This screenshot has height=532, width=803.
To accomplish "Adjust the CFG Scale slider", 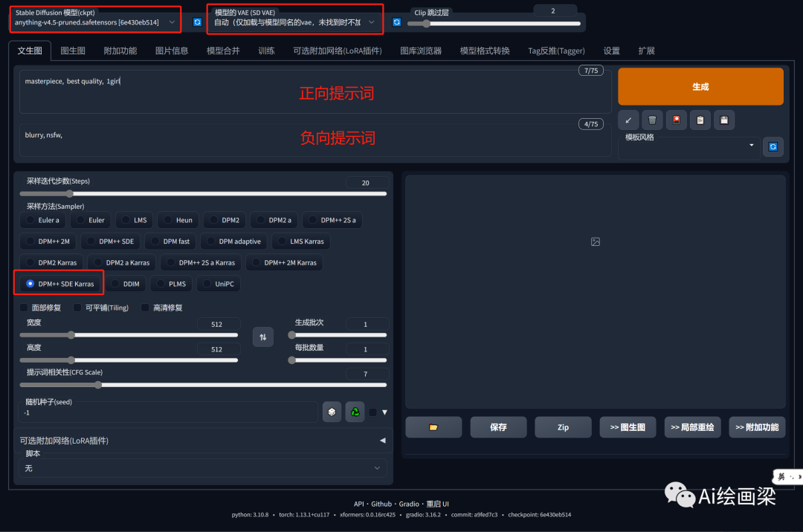I will [x=203, y=385].
